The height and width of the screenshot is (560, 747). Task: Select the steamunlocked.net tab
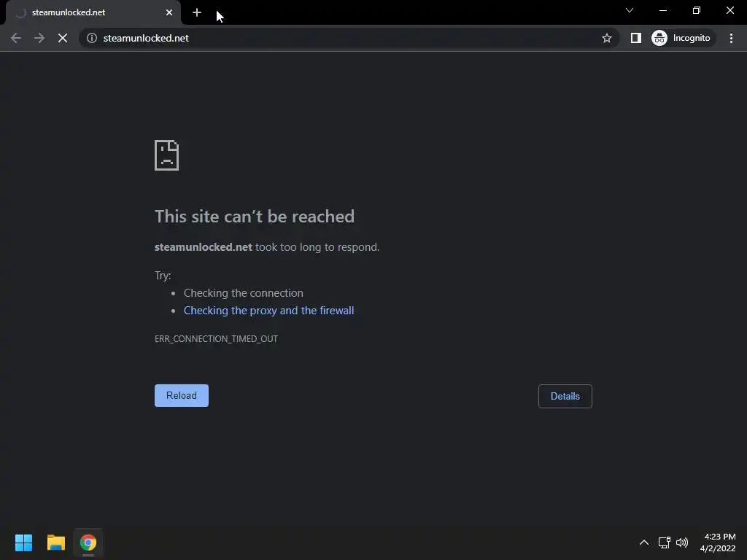tap(93, 12)
